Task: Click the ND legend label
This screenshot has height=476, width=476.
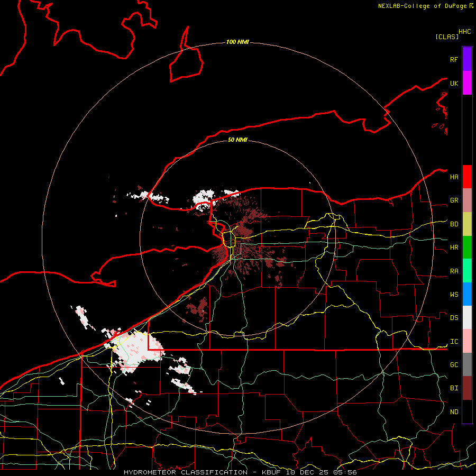Action: click(454, 412)
